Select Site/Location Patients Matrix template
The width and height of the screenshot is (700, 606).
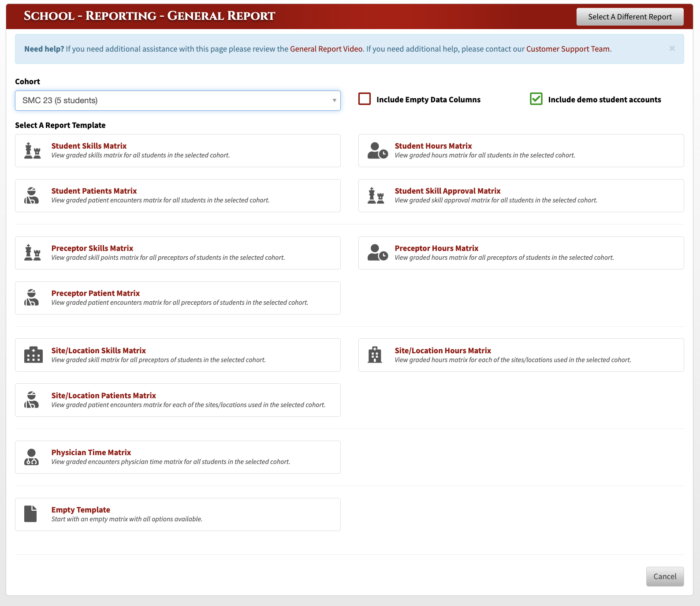(x=178, y=400)
